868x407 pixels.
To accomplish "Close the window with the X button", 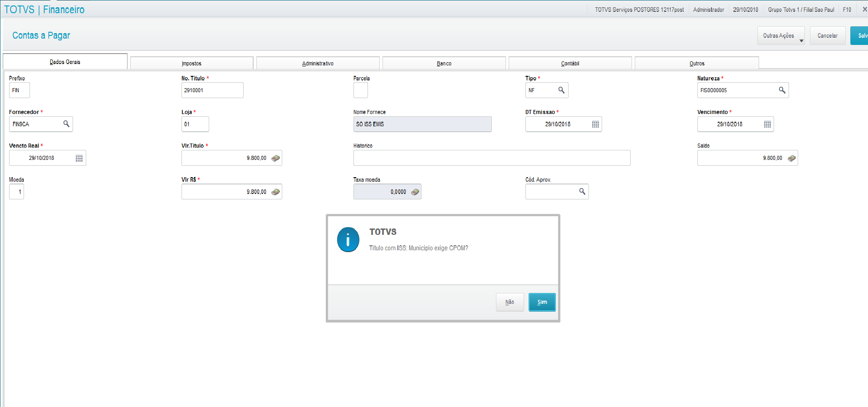I will (864, 9).
